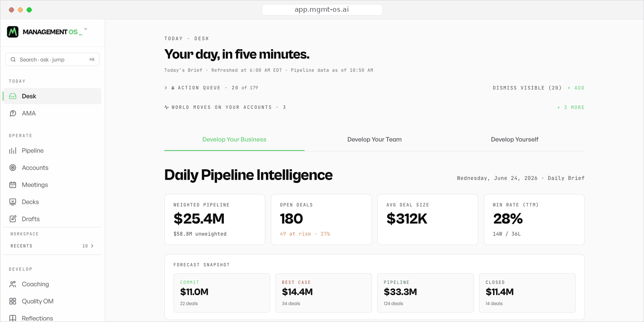Click the app.mgmt-os.ai address bar
Viewport: 644px width, 322px height.
(322, 10)
